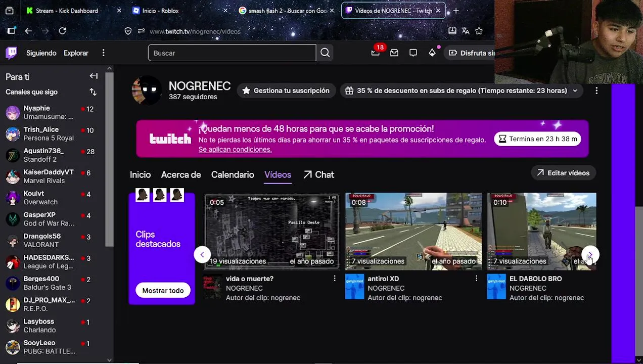The image size is (643, 364).
Task: Click the browser save-to-pocket download icon
Action: 452,31
